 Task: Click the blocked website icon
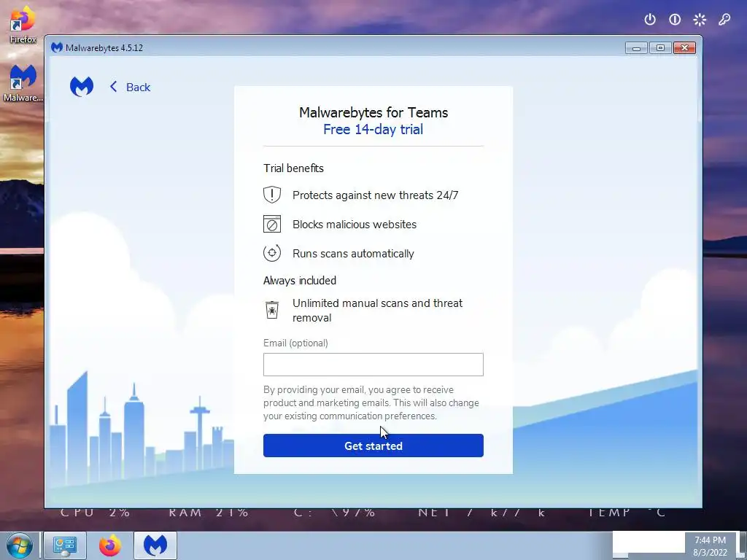click(272, 224)
